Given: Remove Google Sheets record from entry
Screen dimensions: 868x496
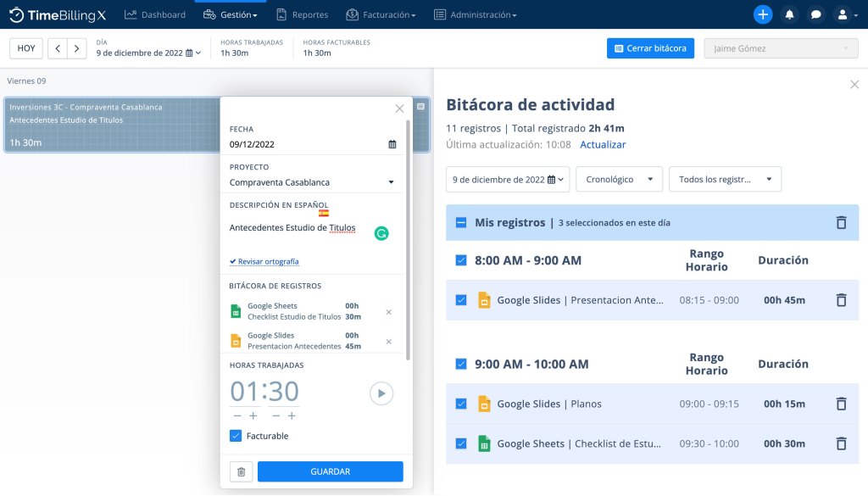Looking at the screenshot, I should click(388, 312).
